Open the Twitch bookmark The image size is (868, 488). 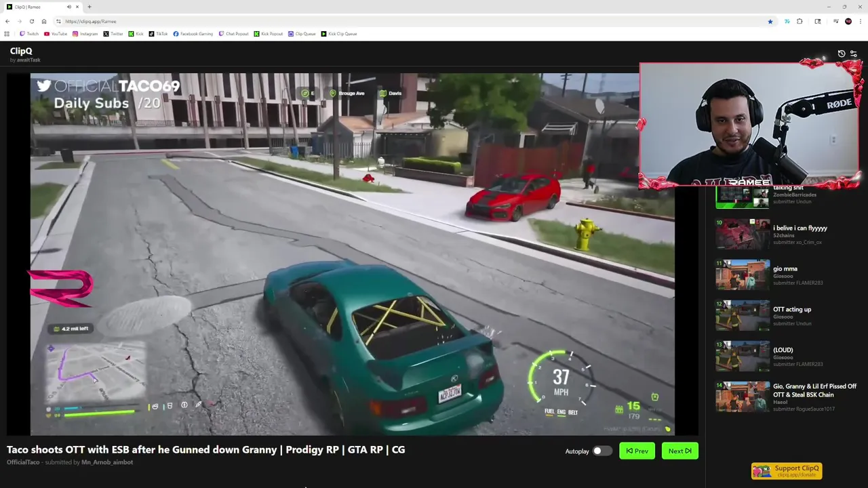pyautogui.click(x=29, y=34)
